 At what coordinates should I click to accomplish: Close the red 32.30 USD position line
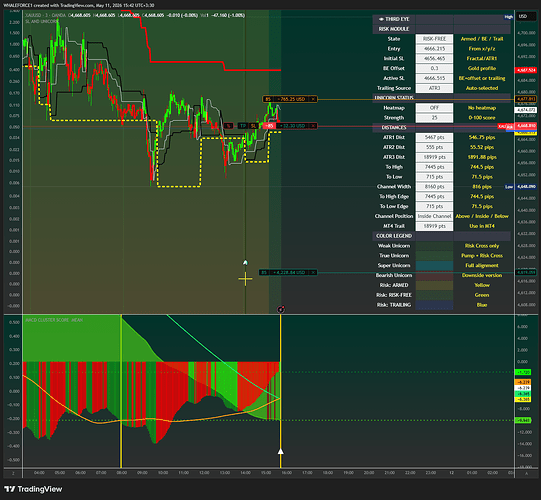point(313,126)
